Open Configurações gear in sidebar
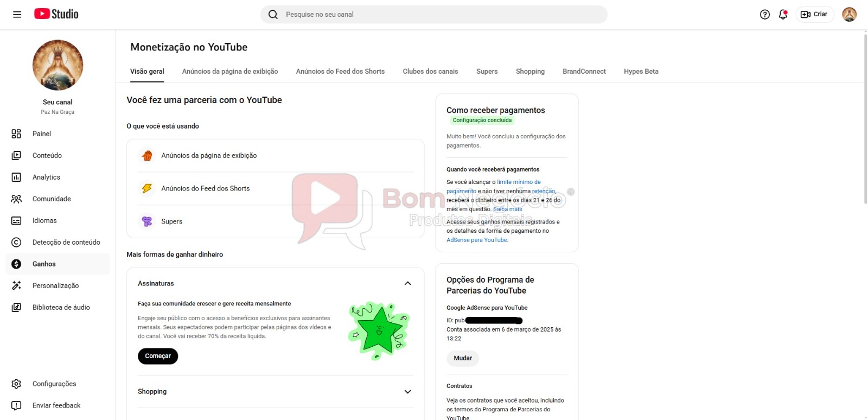This screenshot has height=420, width=868. point(16,384)
